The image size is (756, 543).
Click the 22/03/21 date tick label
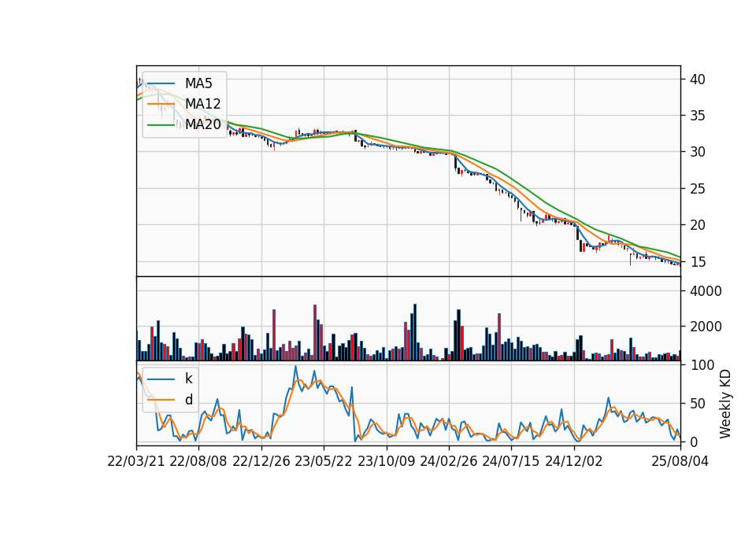pyautogui.click(x=136, y=461)
